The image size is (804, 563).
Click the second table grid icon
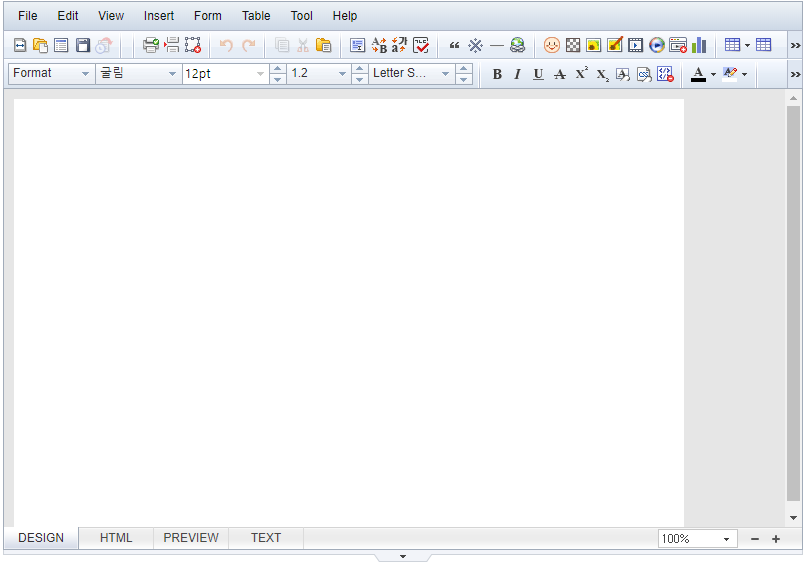point(763,45)
